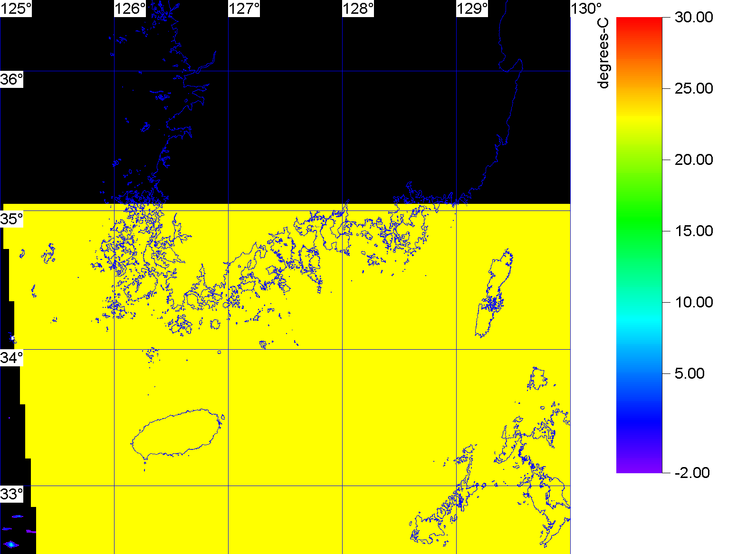Screen dimensions: 756x554
Task: Click the purple bottom of the color bar
Action: [639, 468]
